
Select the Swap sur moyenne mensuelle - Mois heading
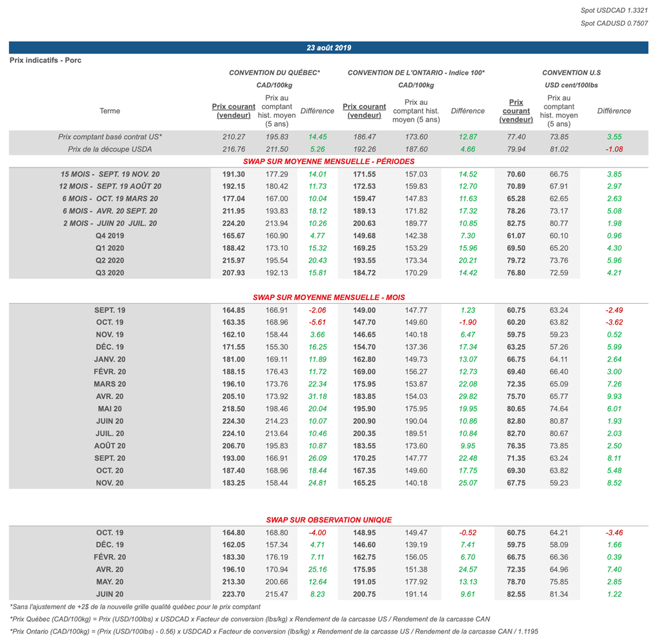[328, 297]
